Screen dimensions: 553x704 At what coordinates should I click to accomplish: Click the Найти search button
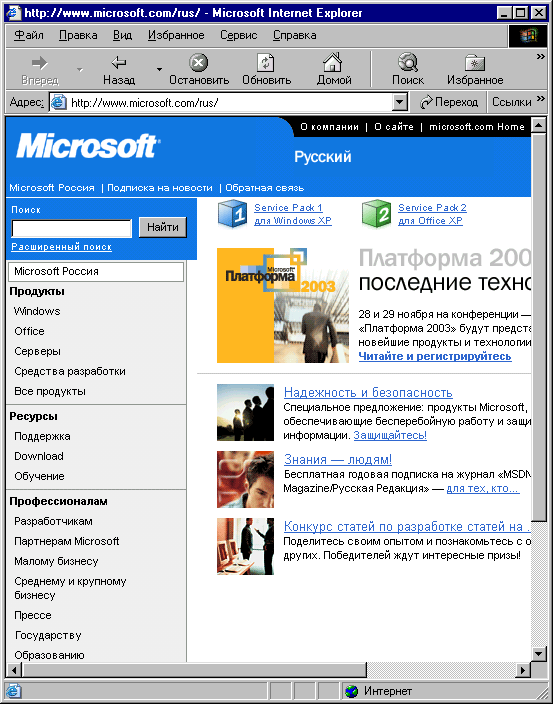[162, 227]
